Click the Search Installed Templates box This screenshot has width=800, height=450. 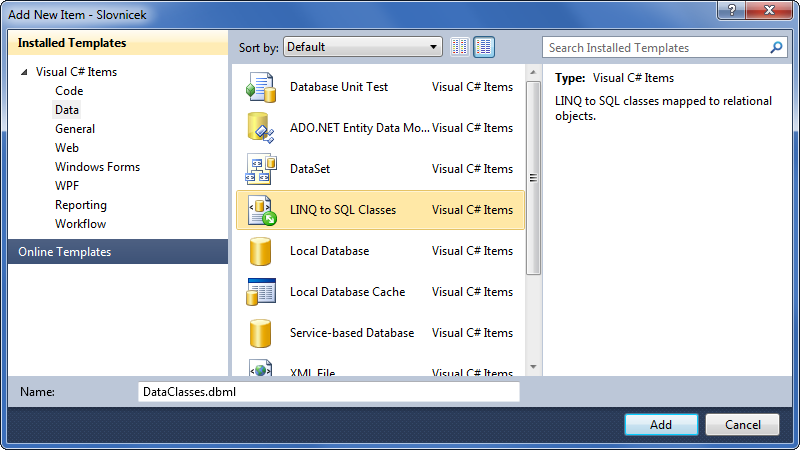664,47
